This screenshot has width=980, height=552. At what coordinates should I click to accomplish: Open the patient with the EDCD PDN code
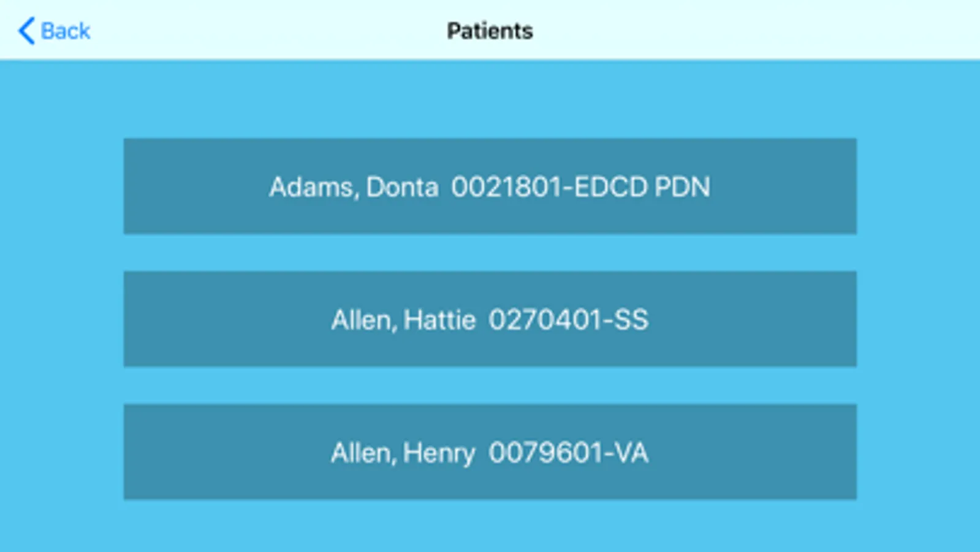(x=490, y=186)
